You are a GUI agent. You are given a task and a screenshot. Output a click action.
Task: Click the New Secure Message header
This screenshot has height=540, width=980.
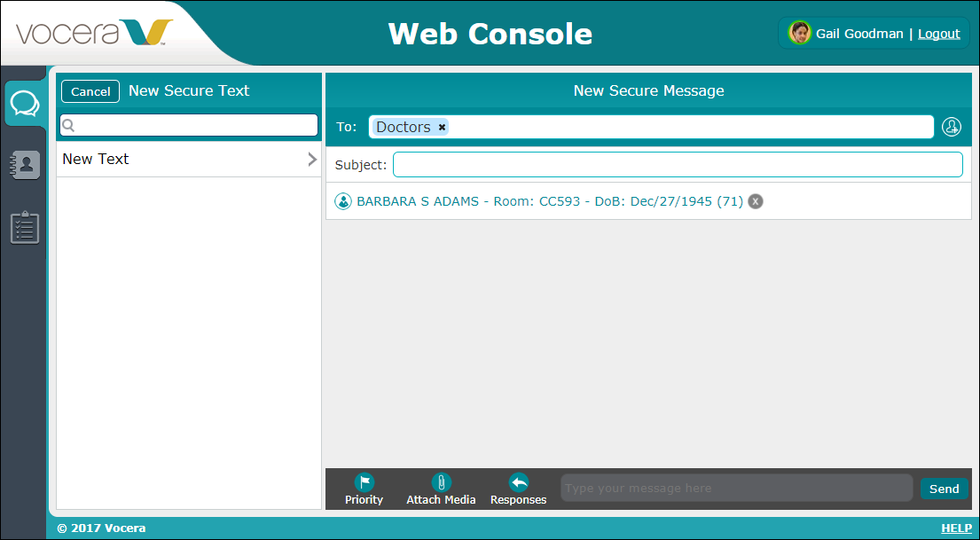(x=648, y=90)
